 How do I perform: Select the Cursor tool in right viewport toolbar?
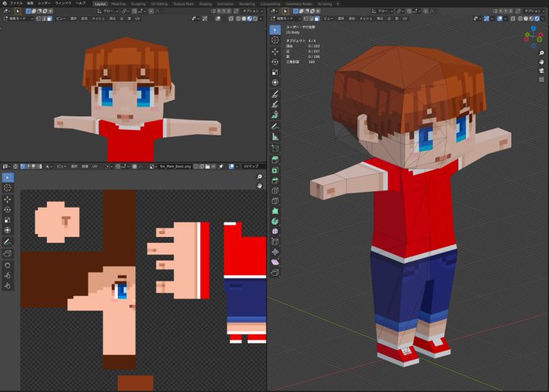[275, 40]
